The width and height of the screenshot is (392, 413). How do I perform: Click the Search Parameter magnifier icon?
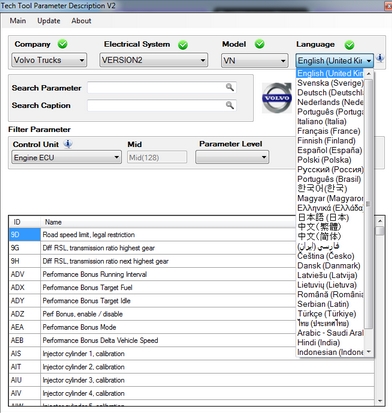[x=230, y=88]
